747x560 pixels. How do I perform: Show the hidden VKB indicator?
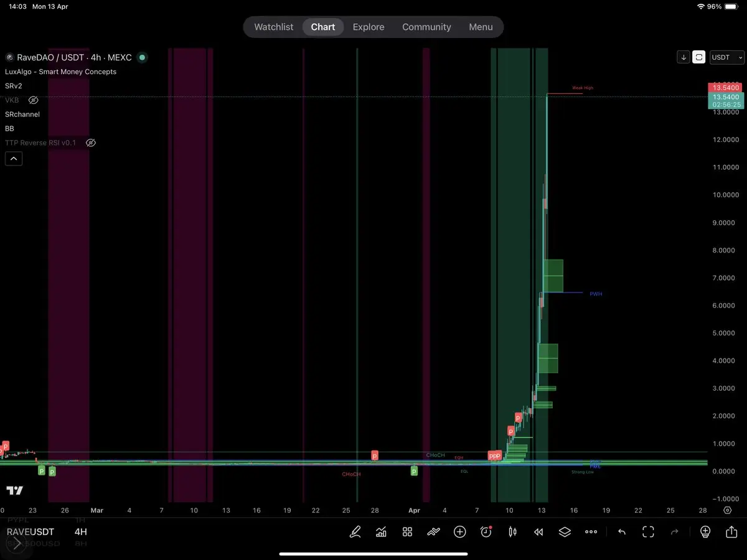point(34,100)
